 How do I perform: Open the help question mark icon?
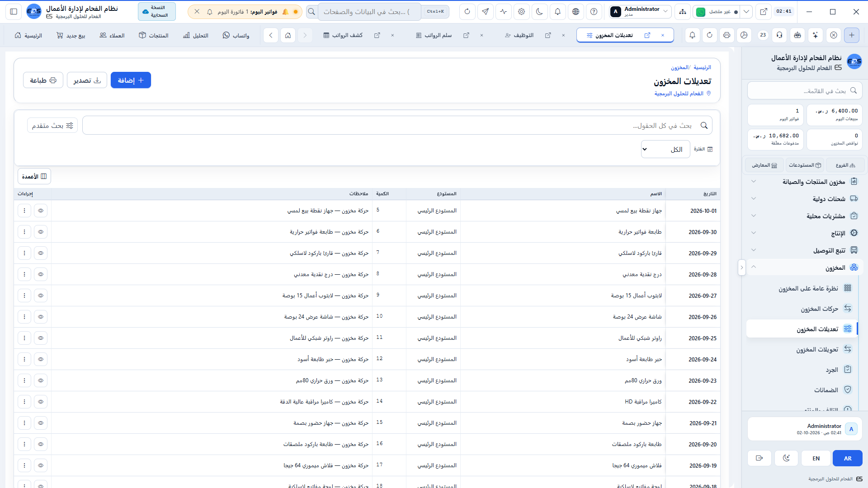(x=594, y=12)
